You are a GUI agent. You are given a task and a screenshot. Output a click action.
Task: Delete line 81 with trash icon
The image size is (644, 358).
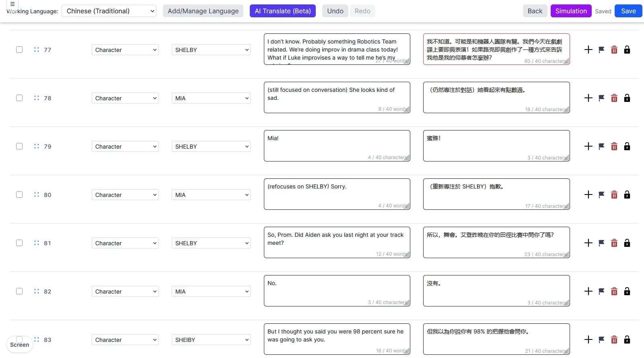click(x=614, y=243)
